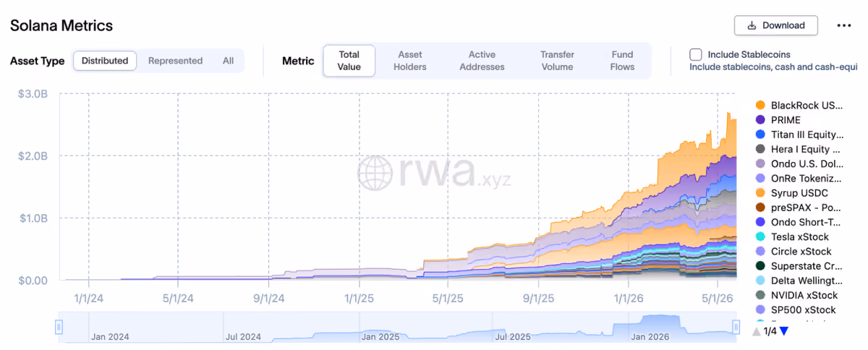Viewport: 868px width, 350px height.
Task: Click the PRIME legend label
Action: tap(786, 120)
